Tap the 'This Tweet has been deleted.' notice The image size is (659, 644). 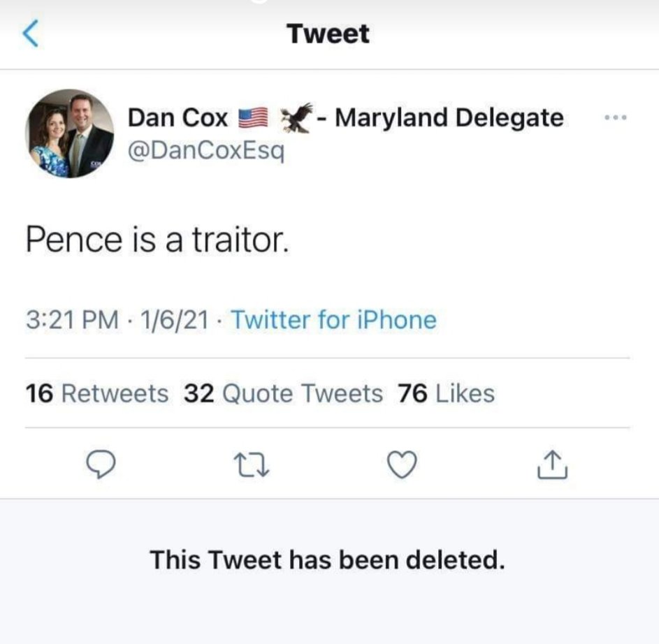point(327,559)
